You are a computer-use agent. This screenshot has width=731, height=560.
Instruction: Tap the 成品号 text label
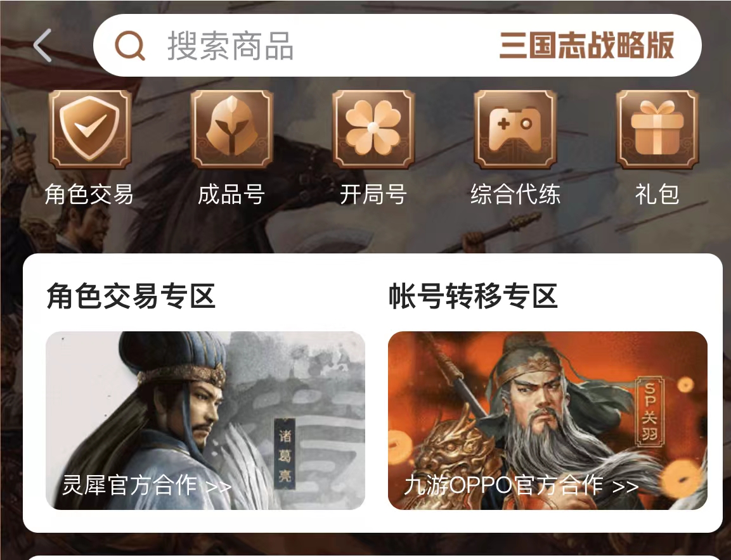pyautogui.click(x=231, y=194)
